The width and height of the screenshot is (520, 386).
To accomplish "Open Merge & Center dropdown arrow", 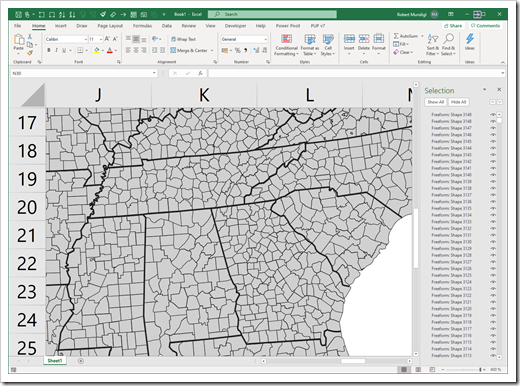I will (x=212, y=51).
